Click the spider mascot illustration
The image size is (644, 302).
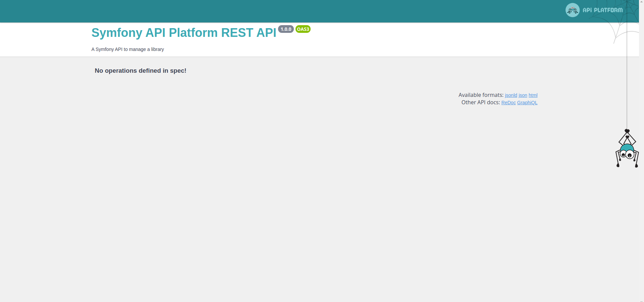pyautogui.click(x=627, y=151)
